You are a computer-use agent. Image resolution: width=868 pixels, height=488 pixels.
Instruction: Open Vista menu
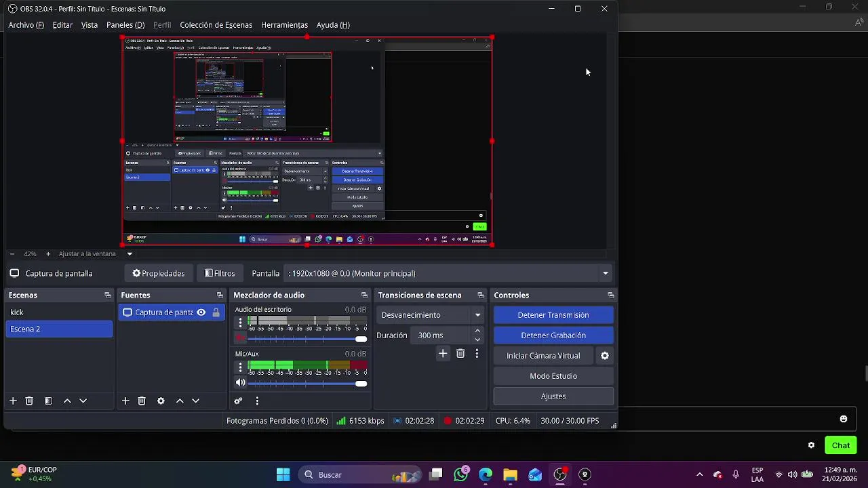(90, 25)
